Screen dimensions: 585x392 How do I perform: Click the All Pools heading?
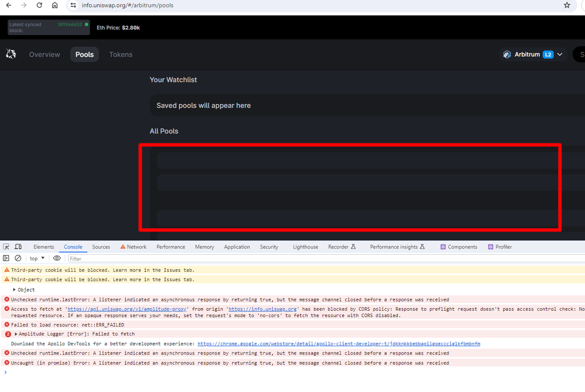164,131
